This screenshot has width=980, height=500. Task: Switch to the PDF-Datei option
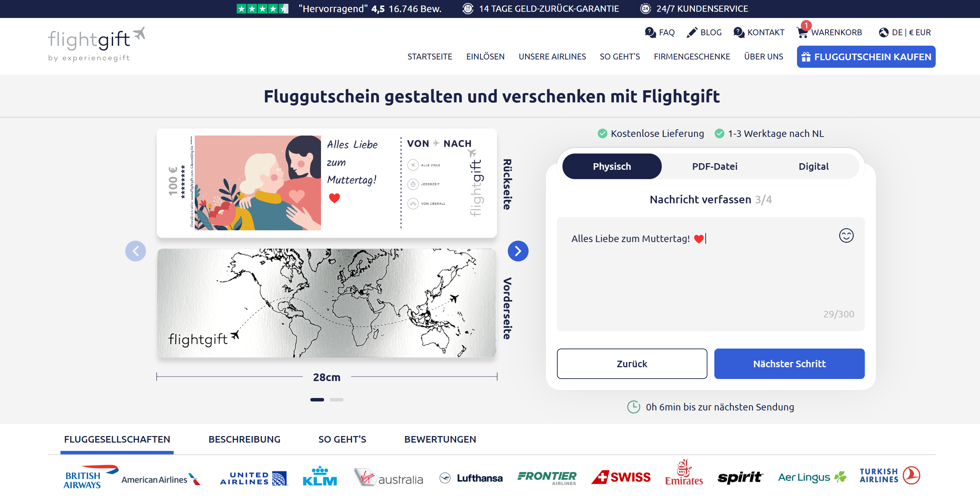tap(714, 166)
